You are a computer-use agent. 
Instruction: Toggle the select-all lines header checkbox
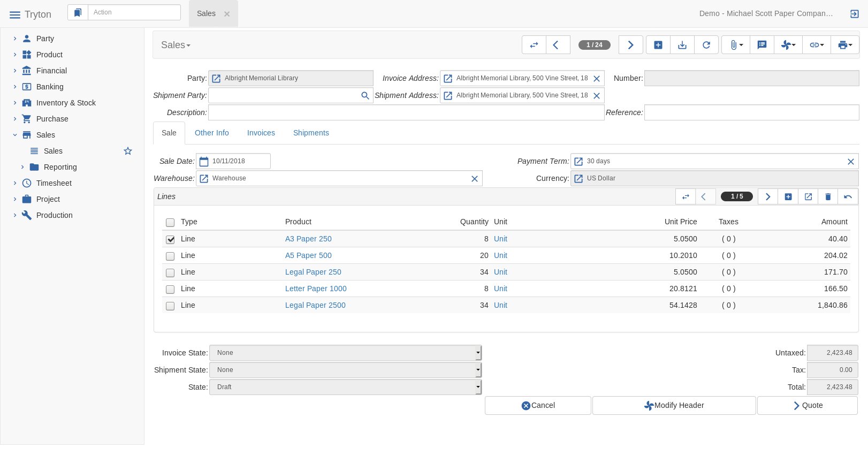pos(170,222)
